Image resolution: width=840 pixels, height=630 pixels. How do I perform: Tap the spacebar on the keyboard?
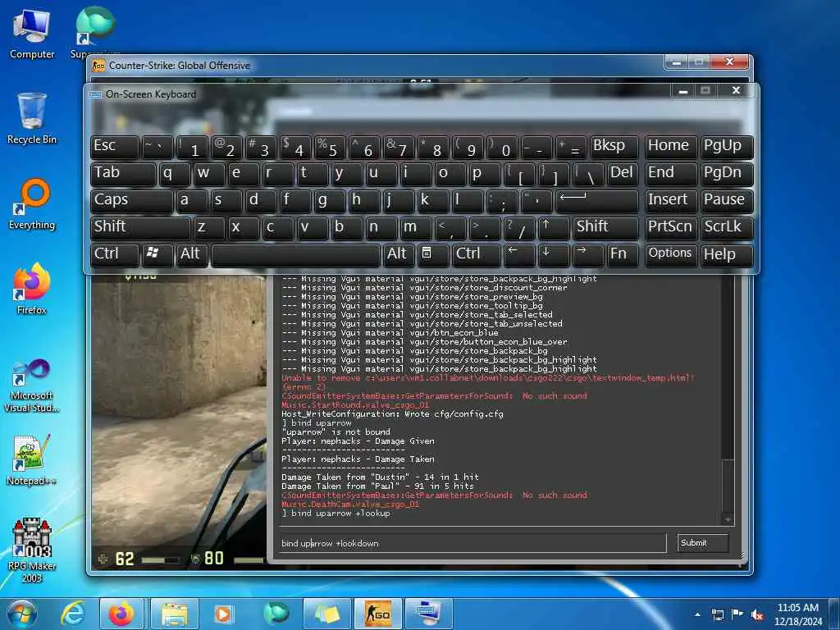pyautogui.click(x=295, y=254)
